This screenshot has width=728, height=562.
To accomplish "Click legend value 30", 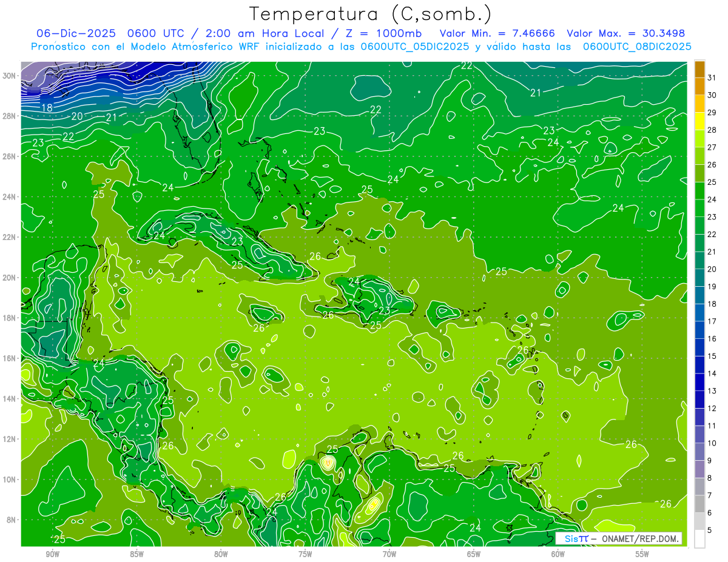I will point(712,95).
